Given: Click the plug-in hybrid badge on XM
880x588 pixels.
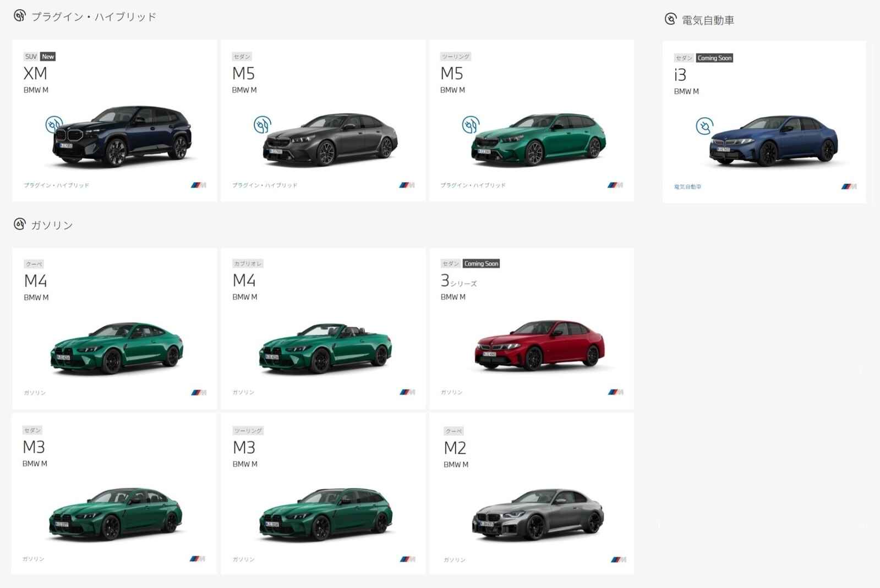Looking at the screenshot, I should pos(54,125).
